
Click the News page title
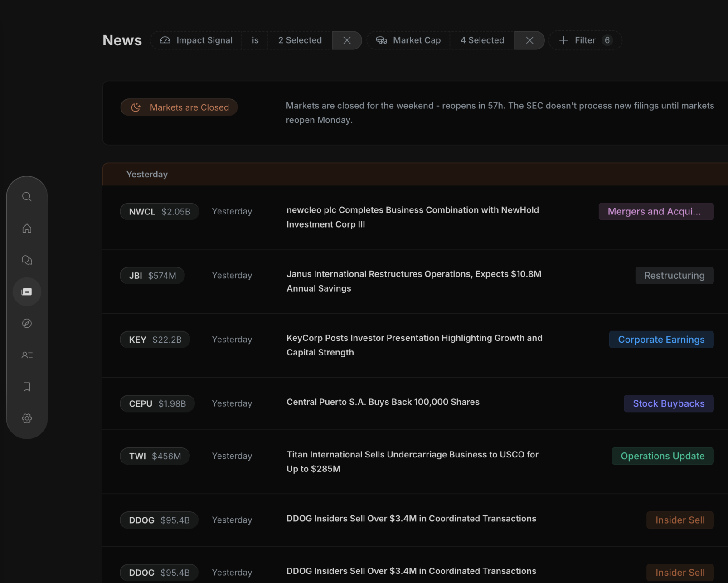(x=122, y=40)
